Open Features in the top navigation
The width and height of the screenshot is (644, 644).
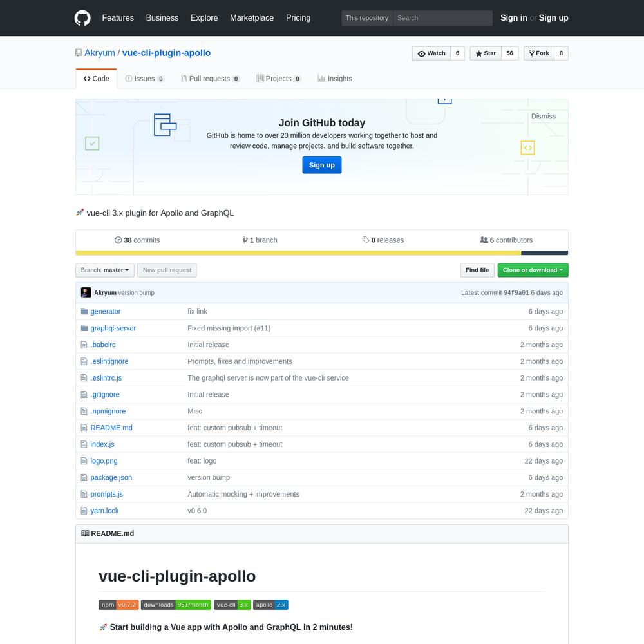(x=118, y=18)
